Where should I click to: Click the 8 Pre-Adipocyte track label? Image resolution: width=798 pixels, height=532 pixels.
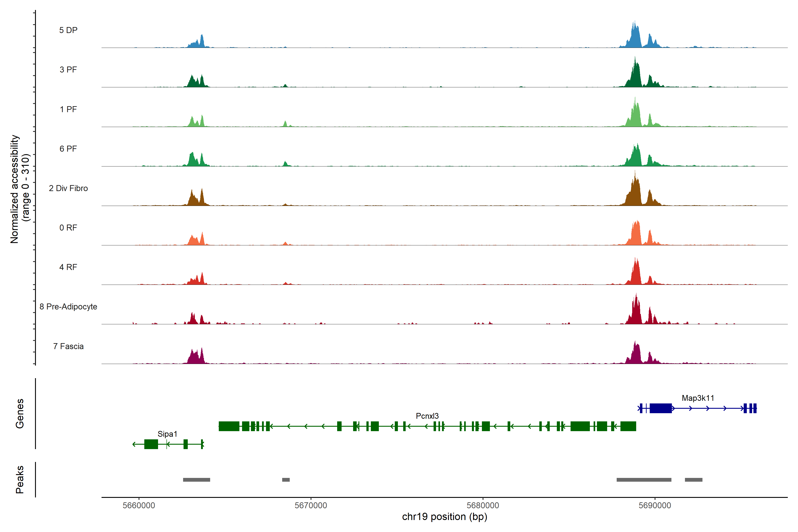click(x=68, y=306)
